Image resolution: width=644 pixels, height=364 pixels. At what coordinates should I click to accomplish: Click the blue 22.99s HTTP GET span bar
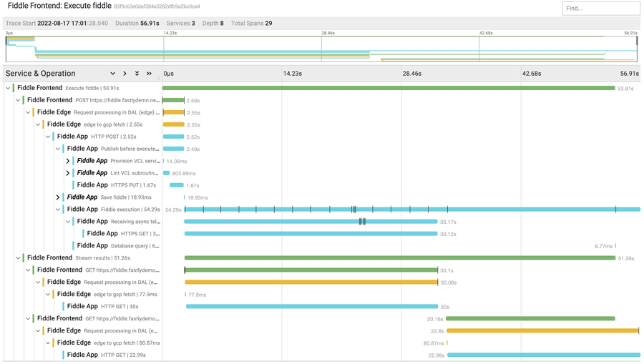[x=544, y=355]
